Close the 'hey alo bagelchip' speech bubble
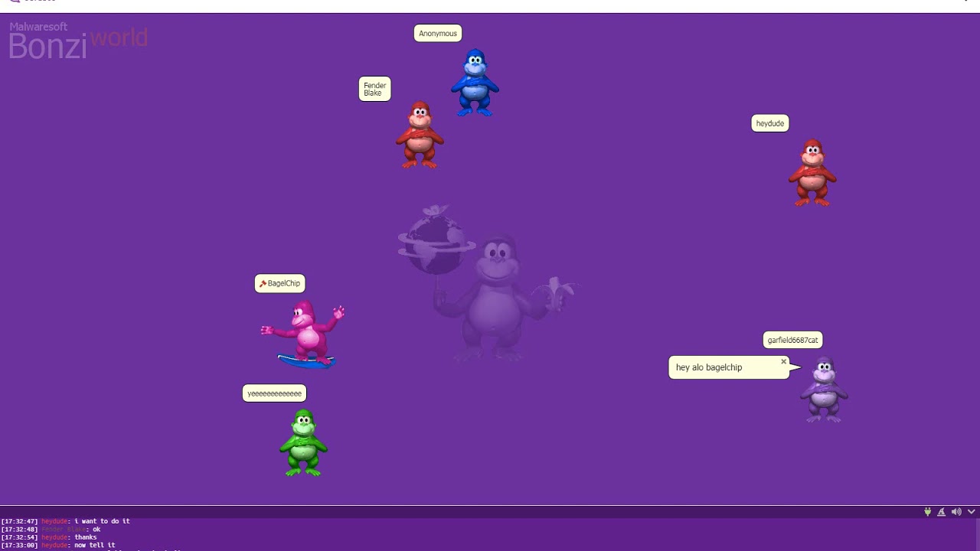 (x=783, y=361)
